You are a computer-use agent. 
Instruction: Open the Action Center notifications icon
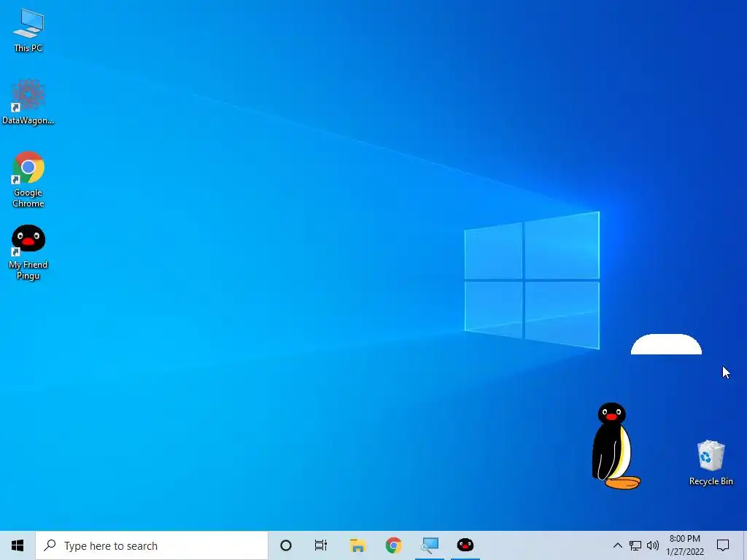click(x=723, y=545)
